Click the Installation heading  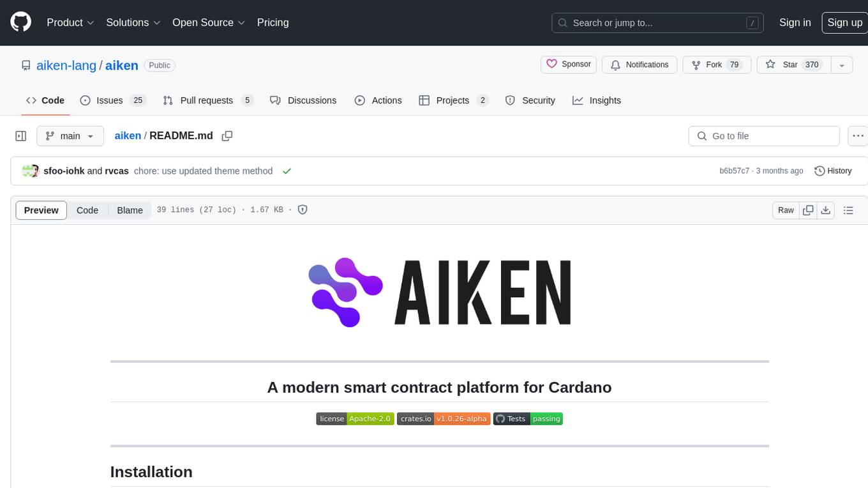click(x=151, y=471)
